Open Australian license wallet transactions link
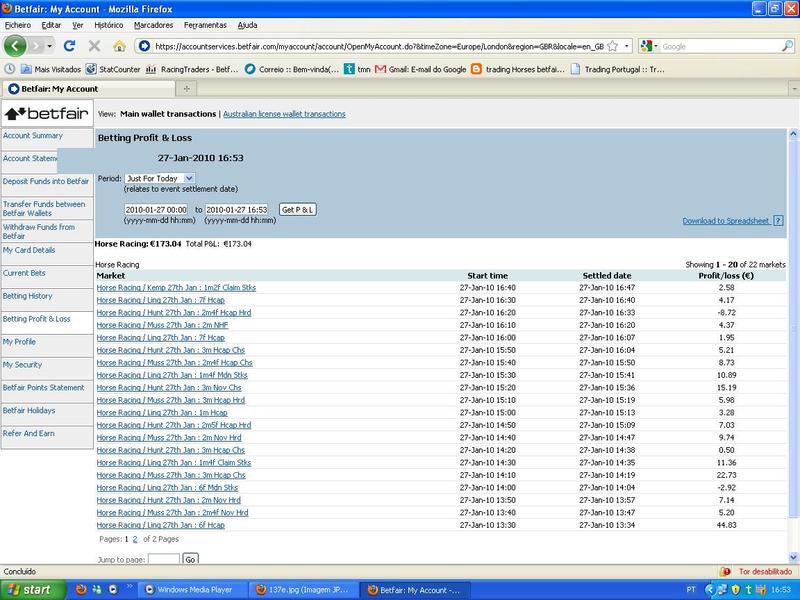 tap(284, 114)
